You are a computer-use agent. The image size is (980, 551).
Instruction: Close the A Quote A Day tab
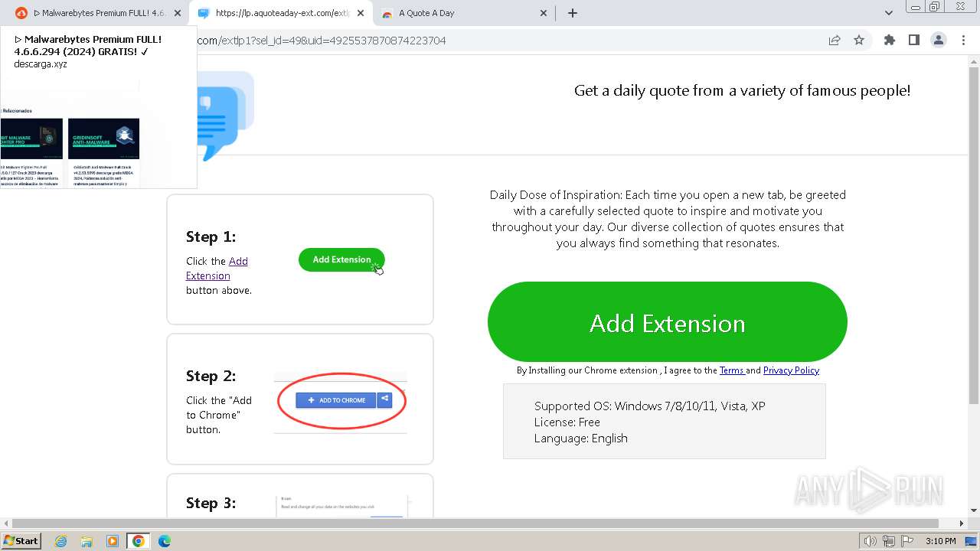(544, 13)
